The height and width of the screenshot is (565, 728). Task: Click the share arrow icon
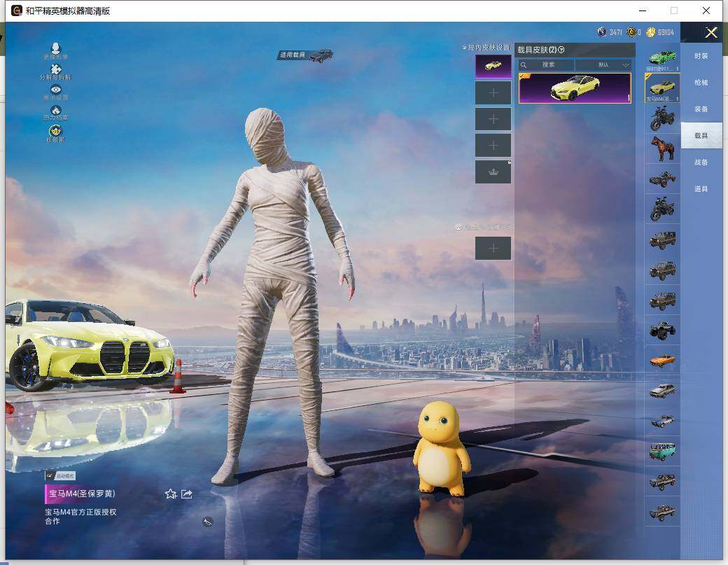point(187,494)
